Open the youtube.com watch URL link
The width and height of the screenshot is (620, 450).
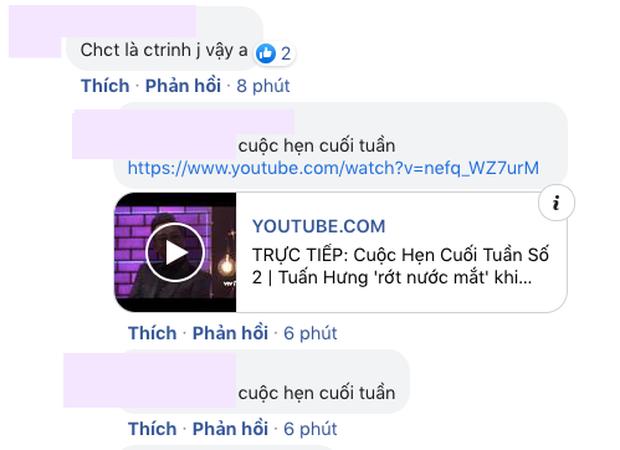(x=333, y=168)
